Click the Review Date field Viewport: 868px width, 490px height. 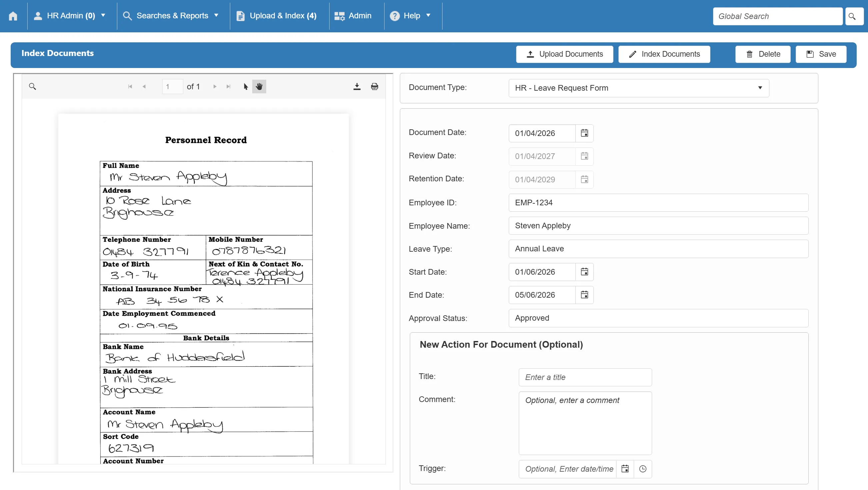542,156
